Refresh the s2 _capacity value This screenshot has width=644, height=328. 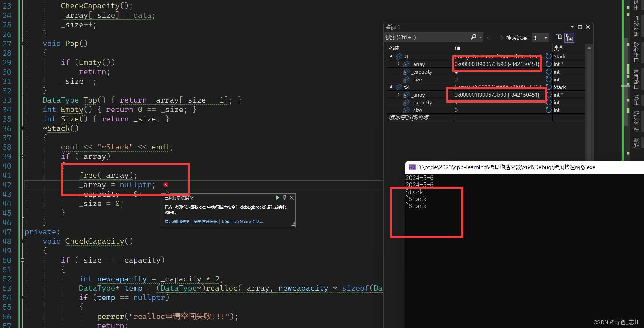click(x=548, y=102)
